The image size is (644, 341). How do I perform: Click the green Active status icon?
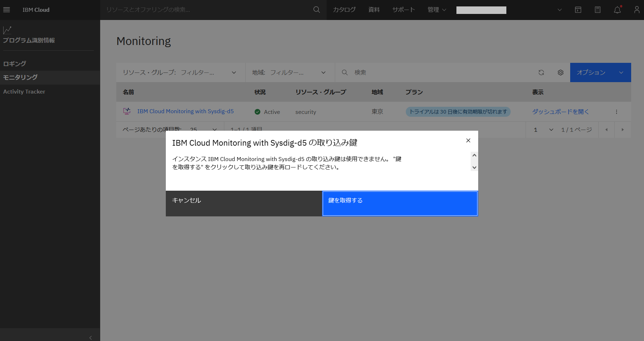click(257, 112)
